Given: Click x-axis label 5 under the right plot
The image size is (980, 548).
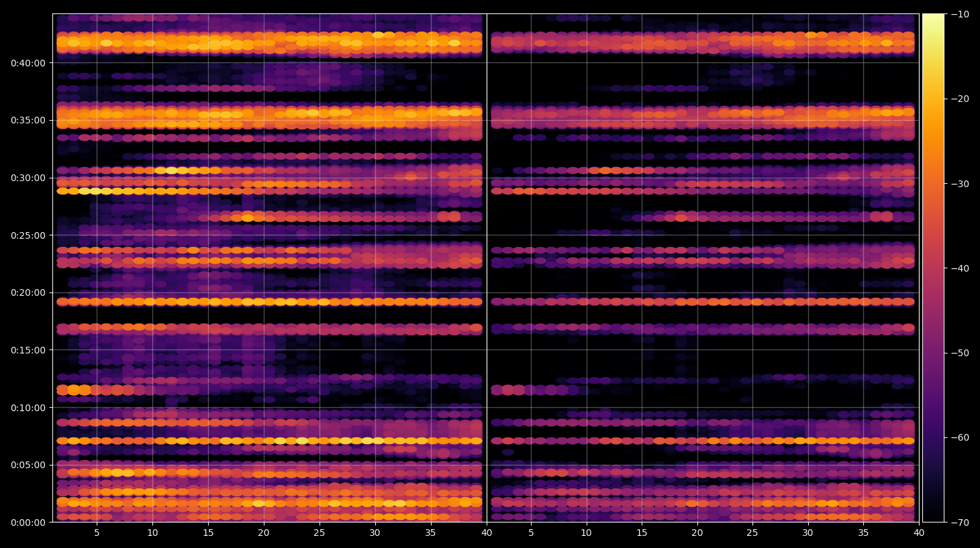Looking at the screenshot, I should pos(531,533).
